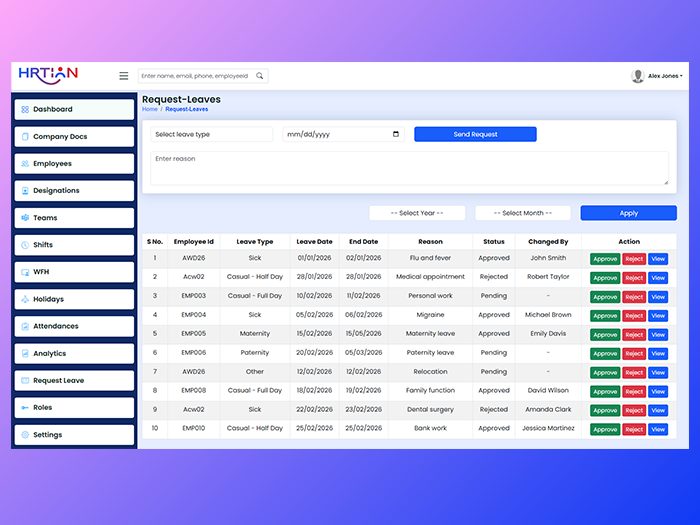700x525 pixels.
Task: Click the Apply filter button
Action: pyautogui.click(x=629, y=213)
